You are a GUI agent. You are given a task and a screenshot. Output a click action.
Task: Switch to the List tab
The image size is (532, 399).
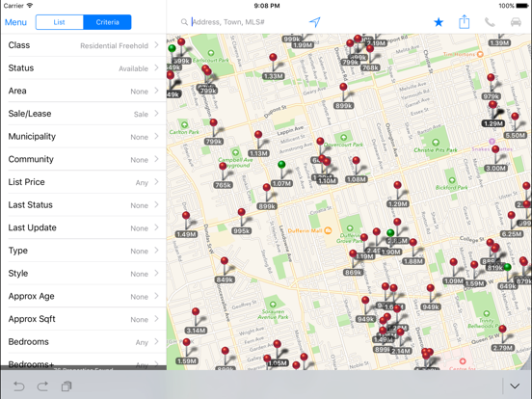point(60,22)
